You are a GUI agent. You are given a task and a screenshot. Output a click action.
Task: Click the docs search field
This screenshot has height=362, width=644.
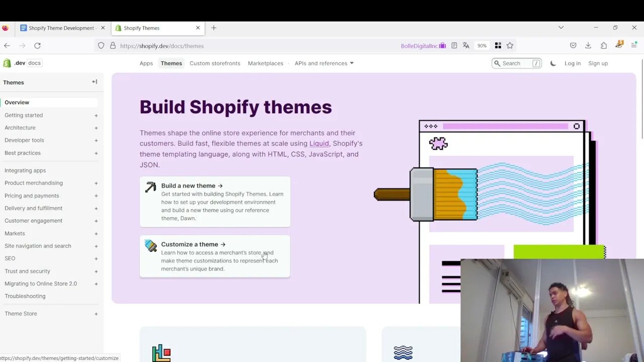(516, 63)
